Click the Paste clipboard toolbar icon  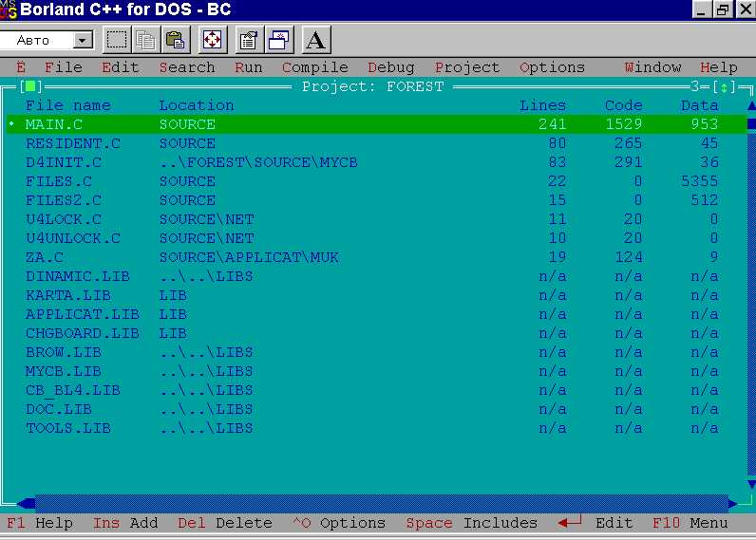pos(175,40)
